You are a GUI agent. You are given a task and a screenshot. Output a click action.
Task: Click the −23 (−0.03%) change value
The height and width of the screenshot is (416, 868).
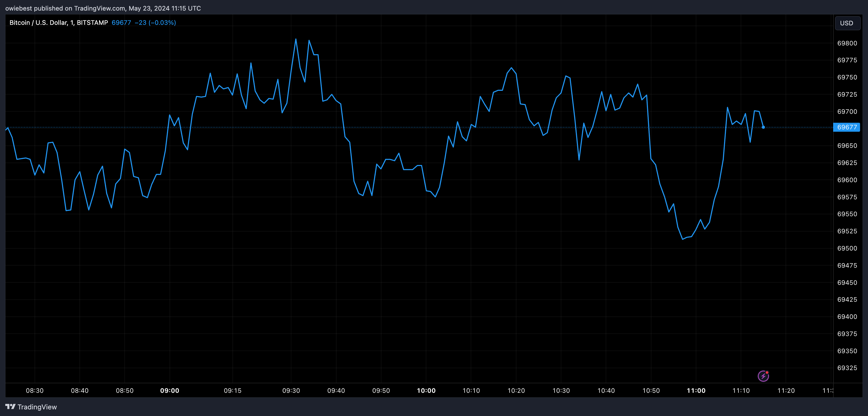pyautogui.click(x=155, y=22)
